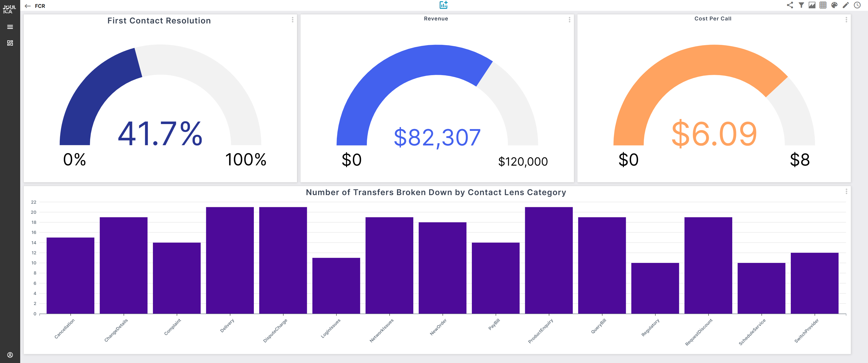Open the dashboards grid icon in sidebar

pyautogui.click(x=10, y=43)
